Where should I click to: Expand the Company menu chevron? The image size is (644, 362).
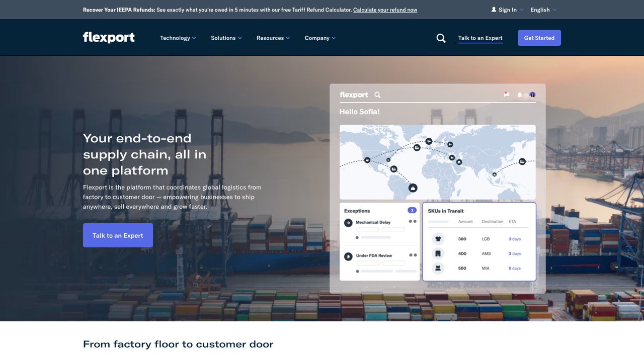pos(334,38)
